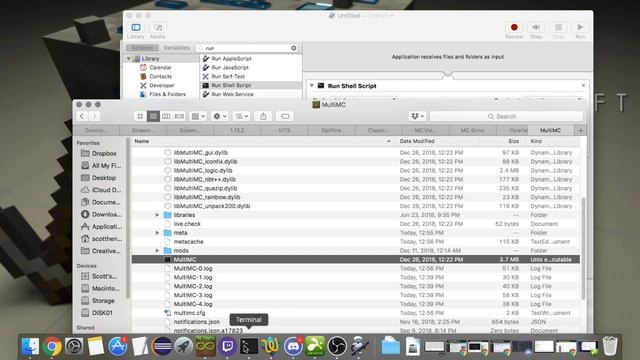The height and width of the screenshot is (360, 640).
Task: Select the Variables tab in Automator
Action: coord(176,48)
